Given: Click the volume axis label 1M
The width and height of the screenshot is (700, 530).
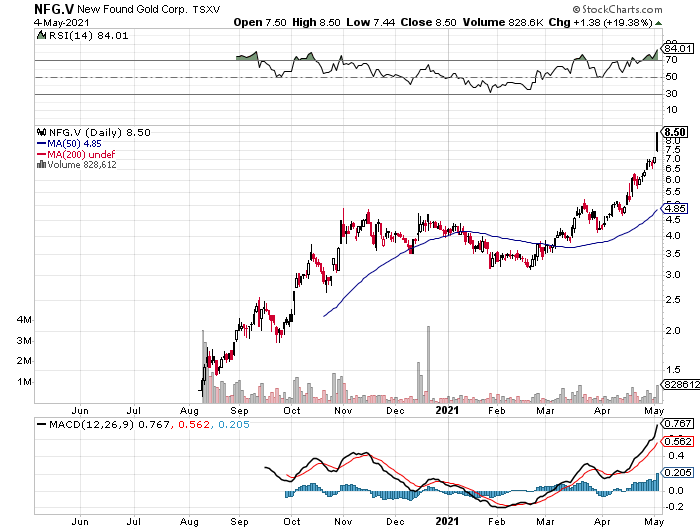Looking at the screenshot, I should (x=24, y=382).
